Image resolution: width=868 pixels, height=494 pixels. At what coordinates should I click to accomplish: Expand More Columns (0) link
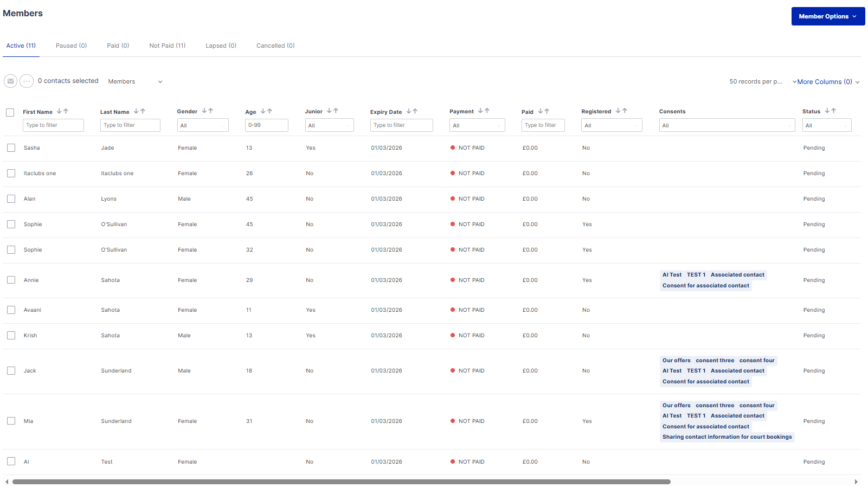[825, 82]
